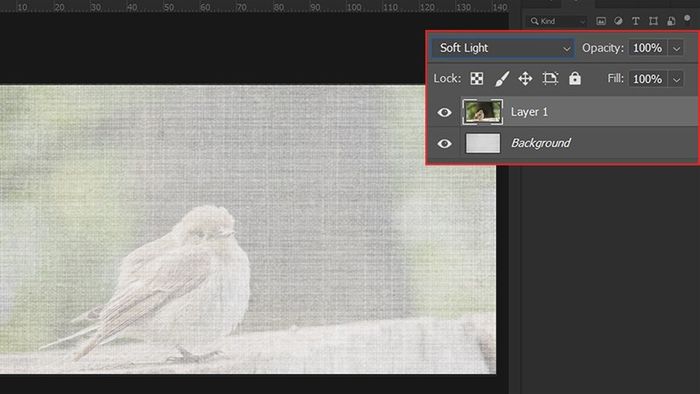Click the lock image pixels brush icon
The height and width of the screenshot is (394, 700).
[502, 79]
